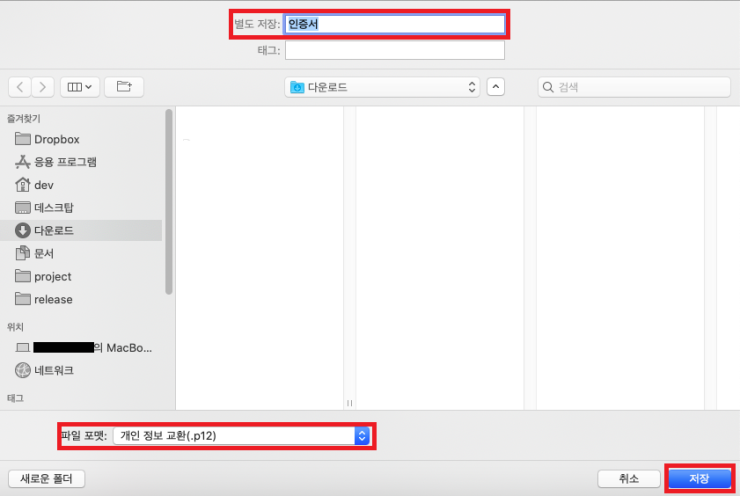The width and height of the screenshot is (740, 496).
Task: Select 데스크탑 in the sidebar
Action: (53, 208)
